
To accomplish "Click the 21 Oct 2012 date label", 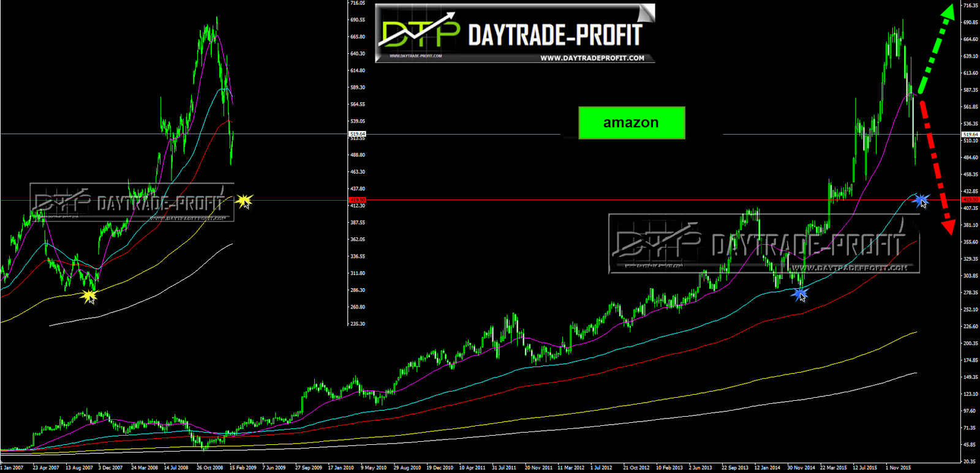I will pyautogui.click(x=636, y=468).
